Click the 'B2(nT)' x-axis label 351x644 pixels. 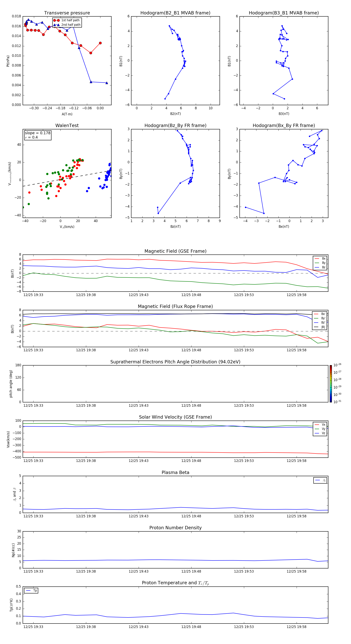pos(175,114)
